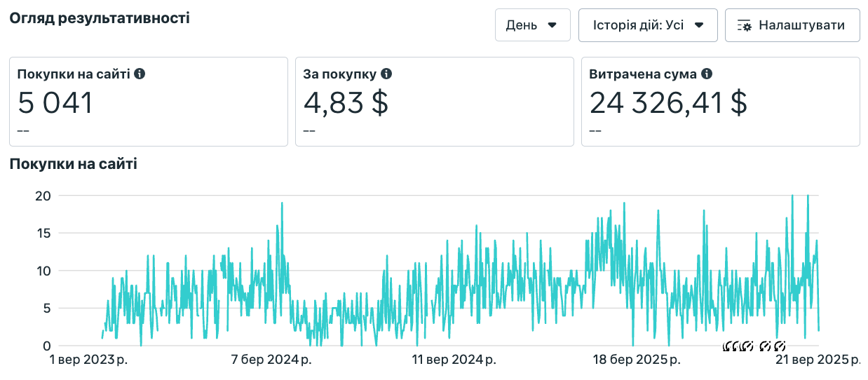Click the Огляд результативності heading
The width and height of the screenshot is (868, 380).
click(x=99, y=18)
